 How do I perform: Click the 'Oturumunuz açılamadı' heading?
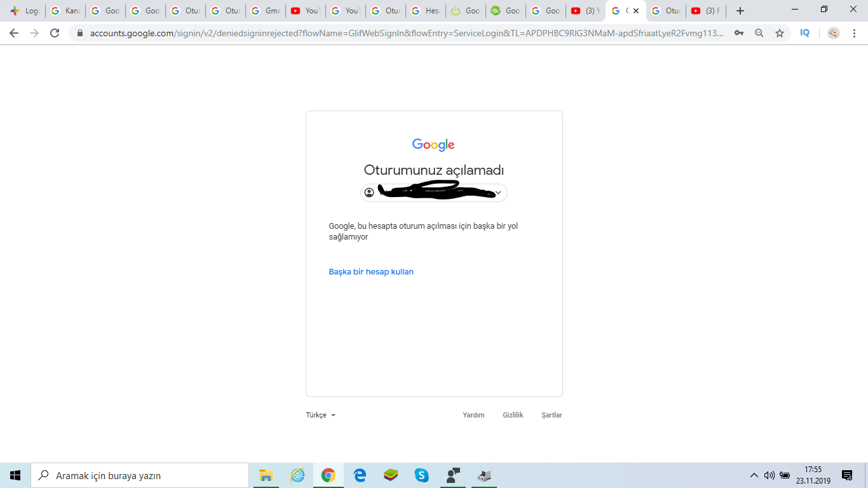pyautogui.click(x=434, y=170)
